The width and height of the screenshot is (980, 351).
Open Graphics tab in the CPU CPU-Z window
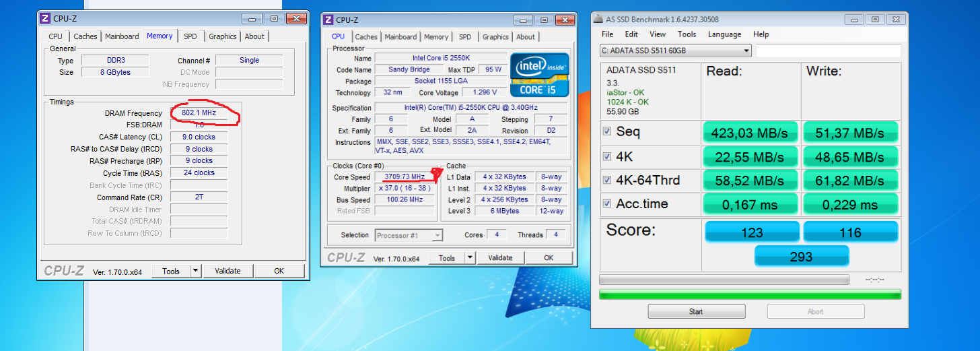(495, 37)
